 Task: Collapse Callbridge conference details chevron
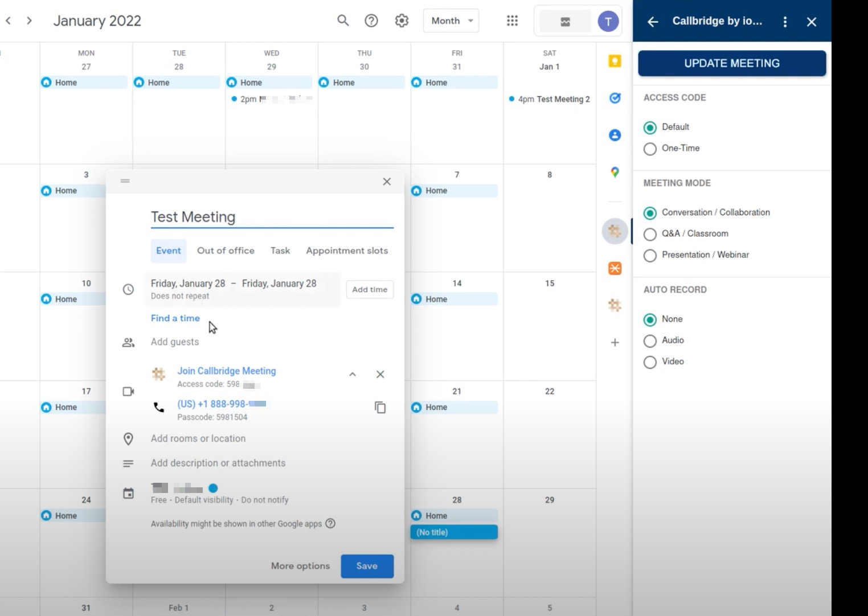click(353, 374)
